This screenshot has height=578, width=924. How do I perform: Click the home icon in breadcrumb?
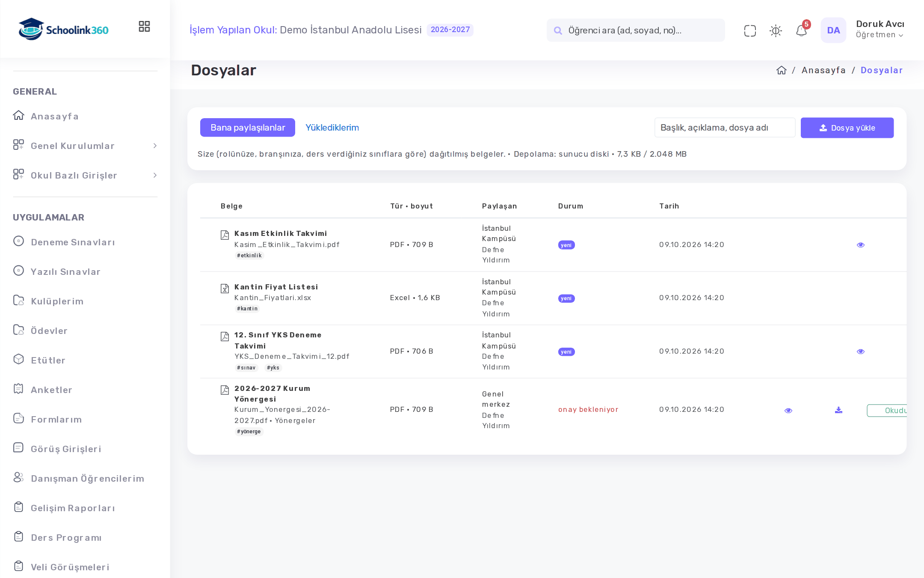pos(782,70)
